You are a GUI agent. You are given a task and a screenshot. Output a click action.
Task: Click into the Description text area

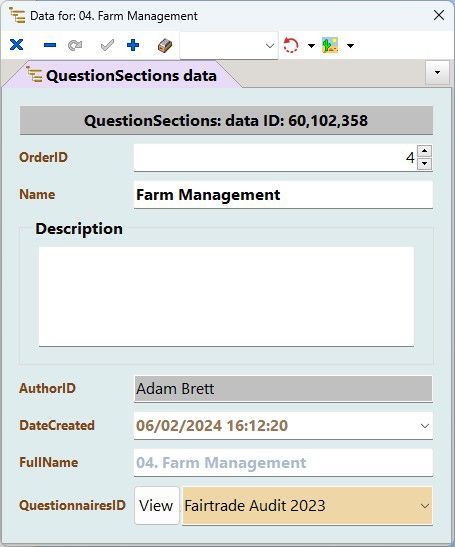tap(226, 297)
